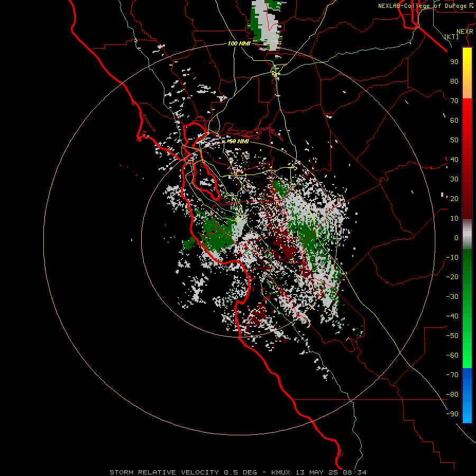This screenshot has width=476, height=476.
Task: Click the KMUX station identifier in caption
Action: (281, 472)
